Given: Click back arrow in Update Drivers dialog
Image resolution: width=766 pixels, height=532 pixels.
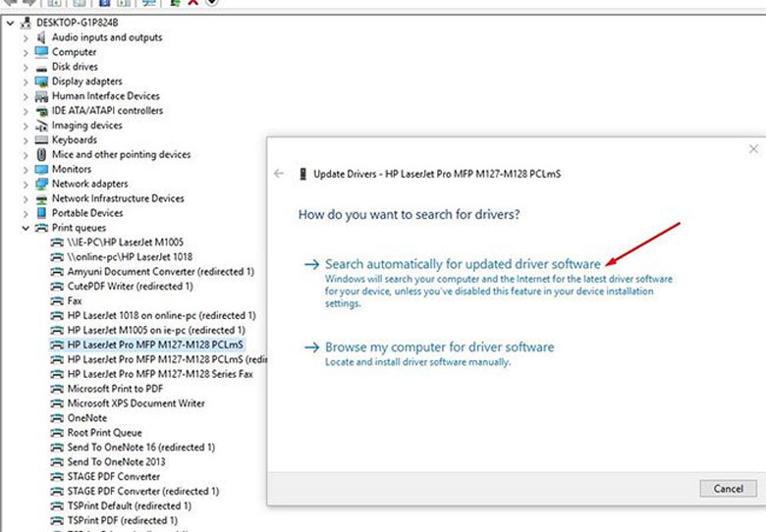Looking at the screenshot, I should (279, 174).
